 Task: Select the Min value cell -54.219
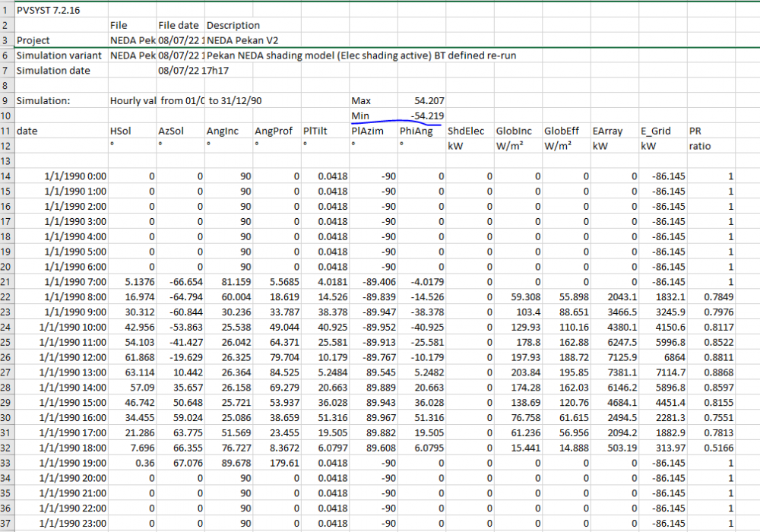click(x=428, y=116)
